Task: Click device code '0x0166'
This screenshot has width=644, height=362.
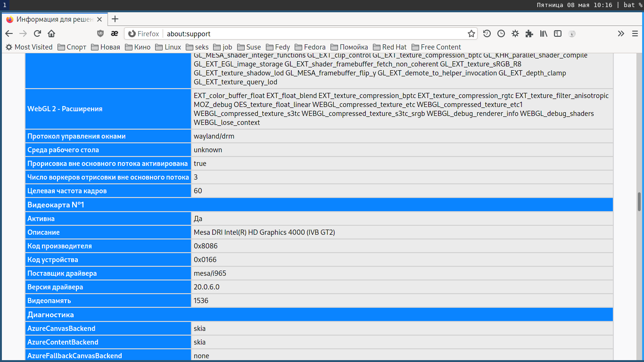Action: (205, 260)
